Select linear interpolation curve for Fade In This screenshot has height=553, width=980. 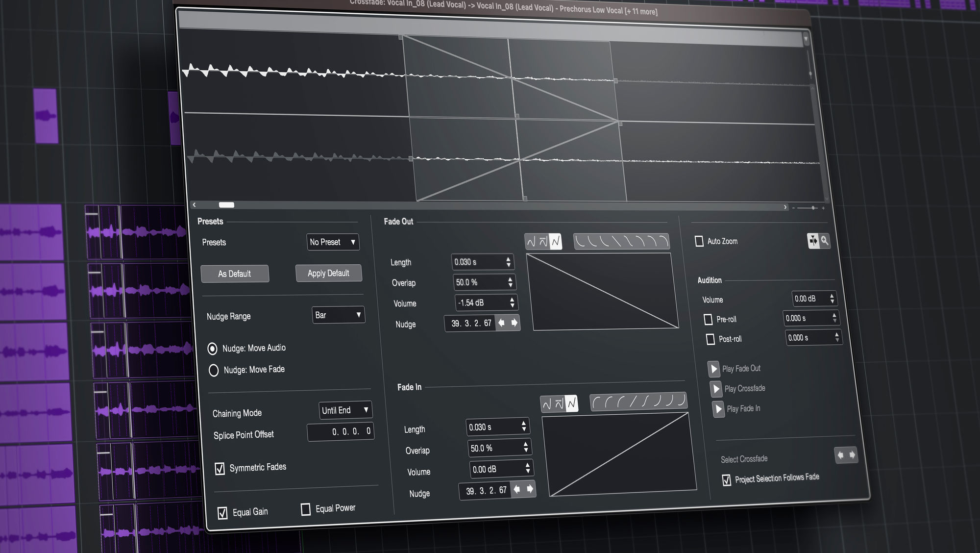pos(571,404)
